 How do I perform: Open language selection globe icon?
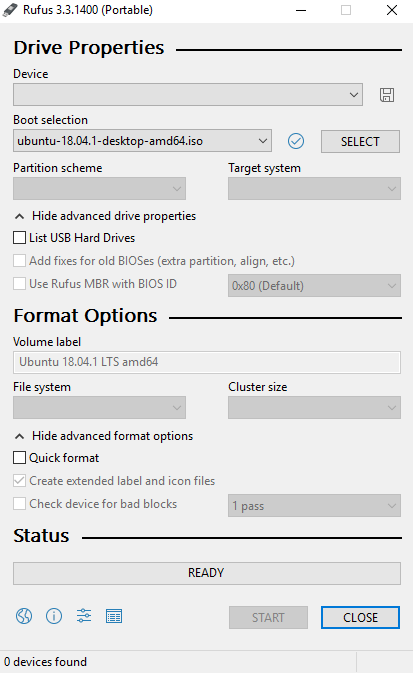tap(24, 616)
